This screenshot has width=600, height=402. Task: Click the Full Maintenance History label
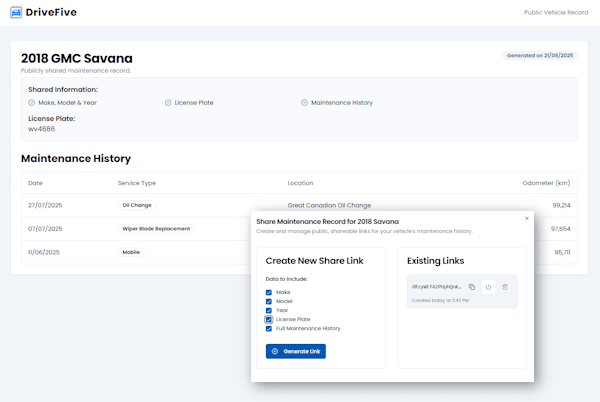[x=308, y=329]
